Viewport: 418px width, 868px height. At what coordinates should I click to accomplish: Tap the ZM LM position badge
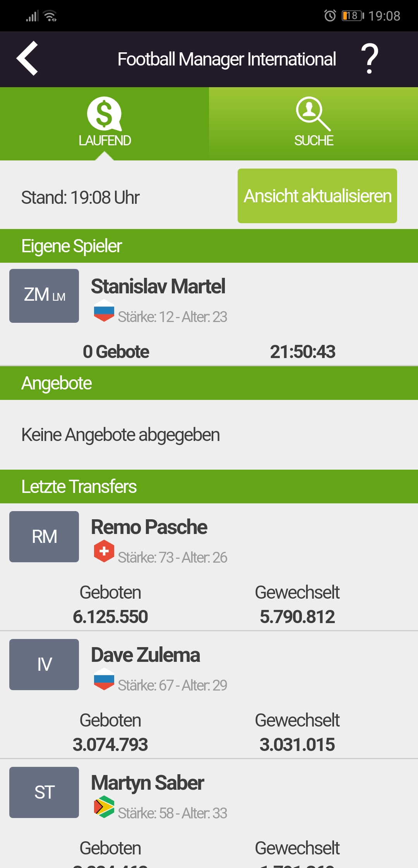[44, 296]
